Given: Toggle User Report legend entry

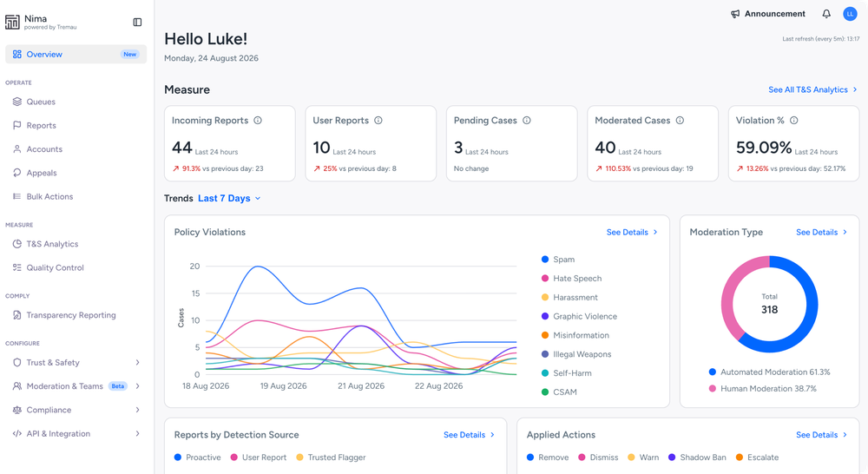Looking at the screenshot, I should [259, 458].
